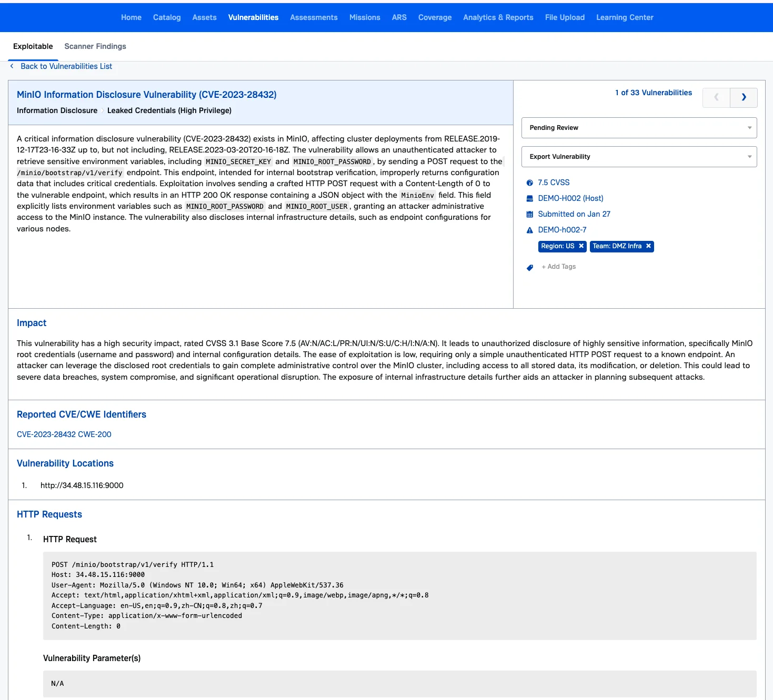Go to next vulnerability with right chevron
The image size is (773, 700).
(x=744, y=97)
